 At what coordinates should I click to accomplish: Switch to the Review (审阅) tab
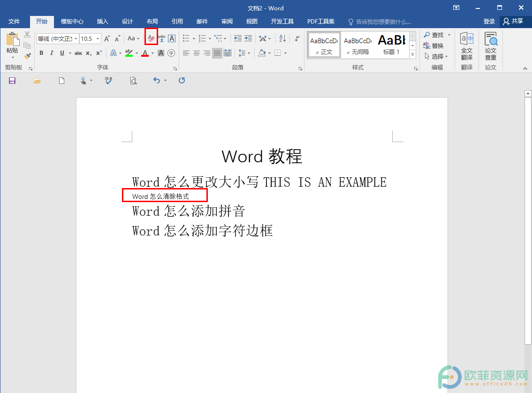click(227, 22)
